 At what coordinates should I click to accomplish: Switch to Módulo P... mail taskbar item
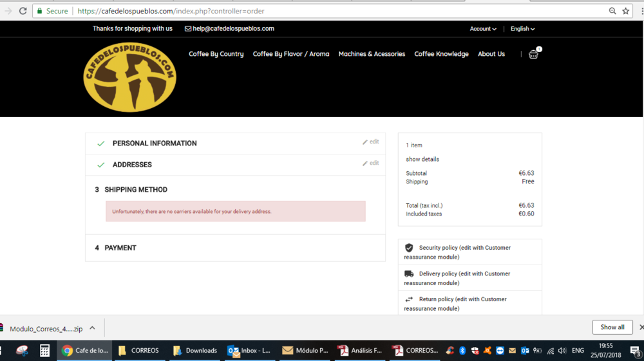coord(305,350)
